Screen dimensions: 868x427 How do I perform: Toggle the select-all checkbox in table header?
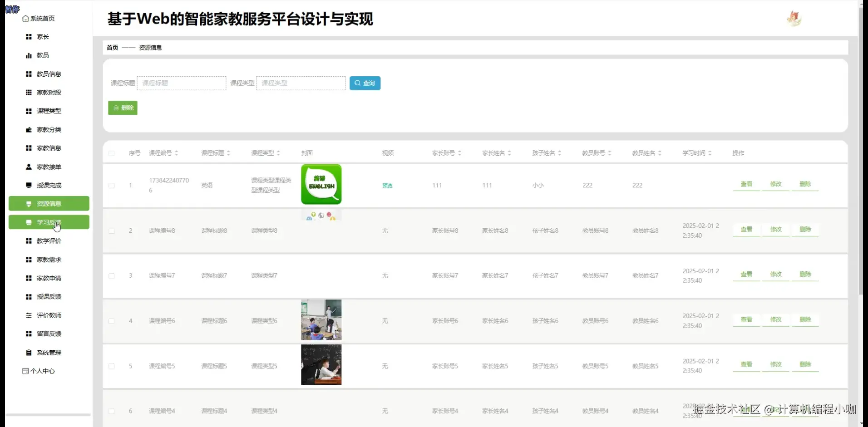click(x=112, y=153)
